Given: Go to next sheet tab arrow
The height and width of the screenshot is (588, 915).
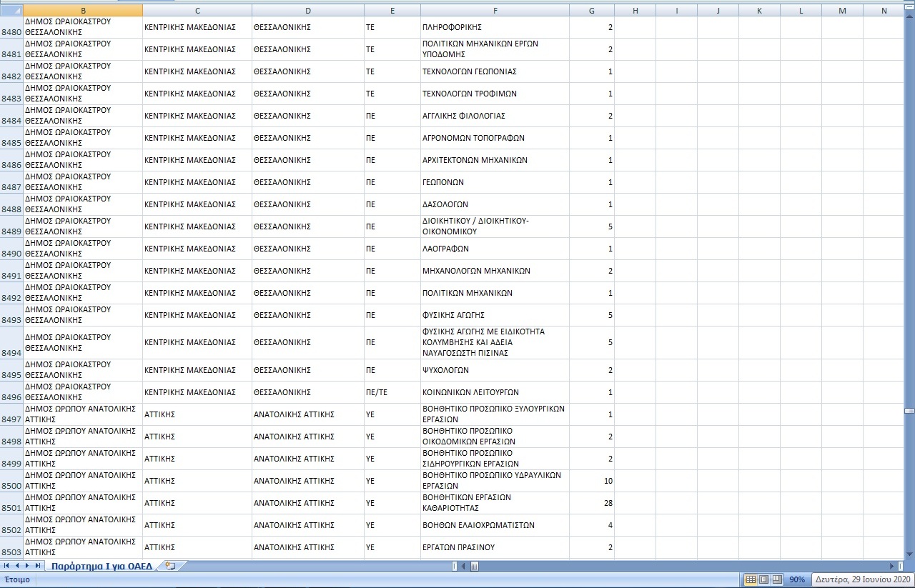Looking at the screenshot, I should click(x=27, y=566).
